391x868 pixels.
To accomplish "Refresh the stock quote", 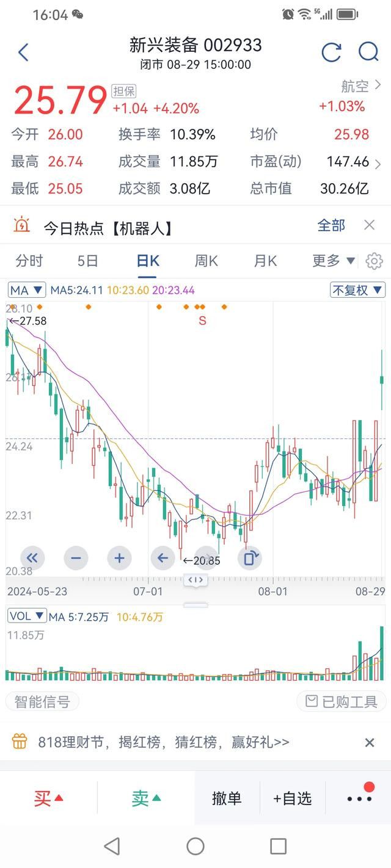I will 331,52.
